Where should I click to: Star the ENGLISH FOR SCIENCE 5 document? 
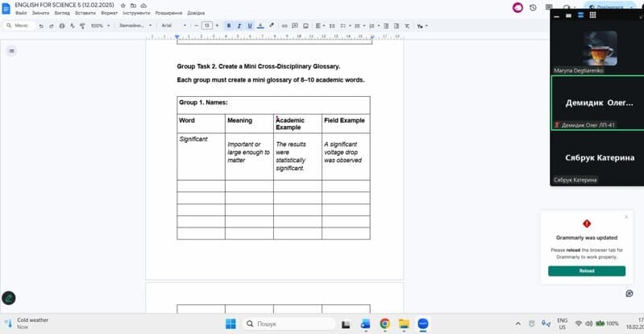click(123, 6)
